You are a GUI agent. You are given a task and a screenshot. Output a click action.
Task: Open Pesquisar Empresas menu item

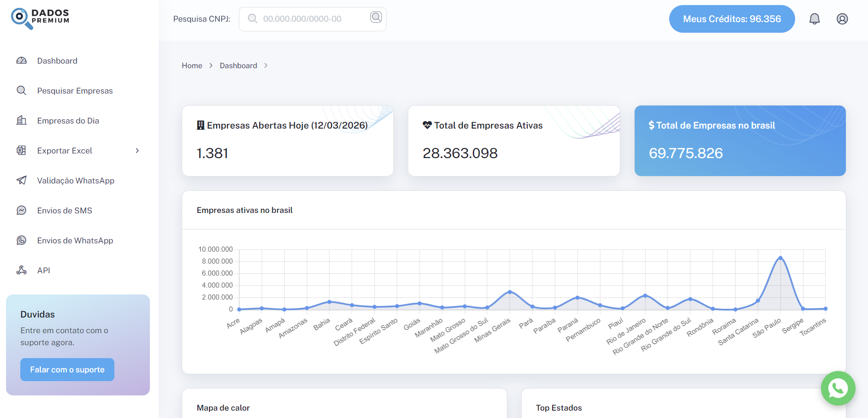pyautogui.click(x=75, y=91)
